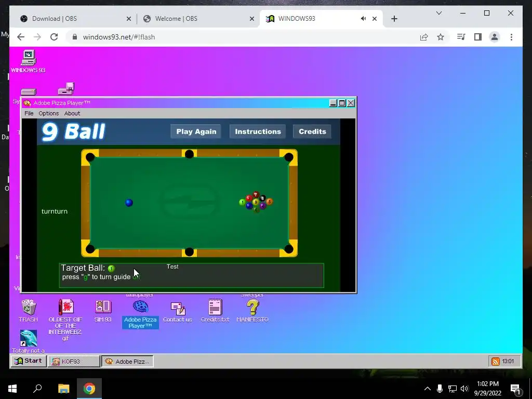Launch the SIM 93 desktop icon

coord(103,311)
